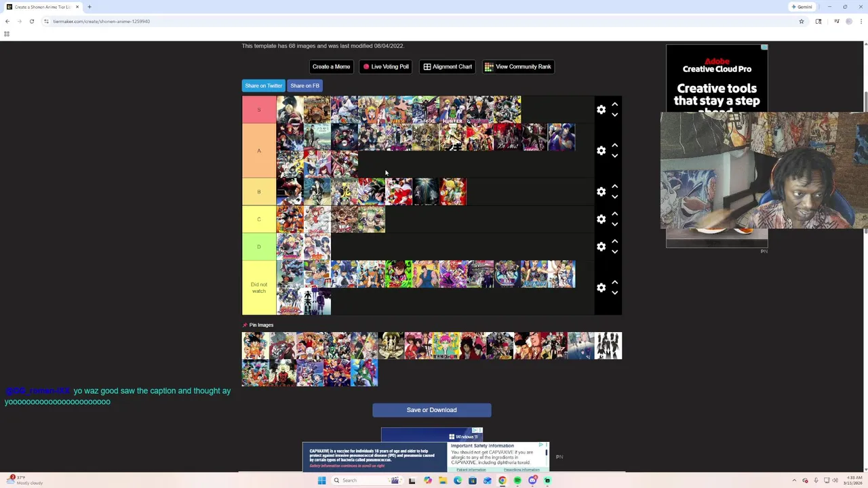This screenshot has width=868, height=488.
Task: Select the A tier label
Action: click(259, 150)
